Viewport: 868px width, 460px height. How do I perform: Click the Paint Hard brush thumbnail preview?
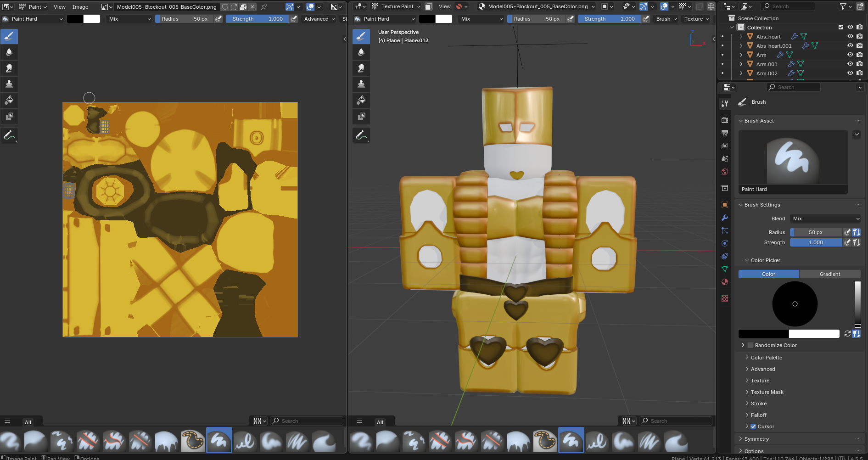pyautogui.click(x=793, y=157)
